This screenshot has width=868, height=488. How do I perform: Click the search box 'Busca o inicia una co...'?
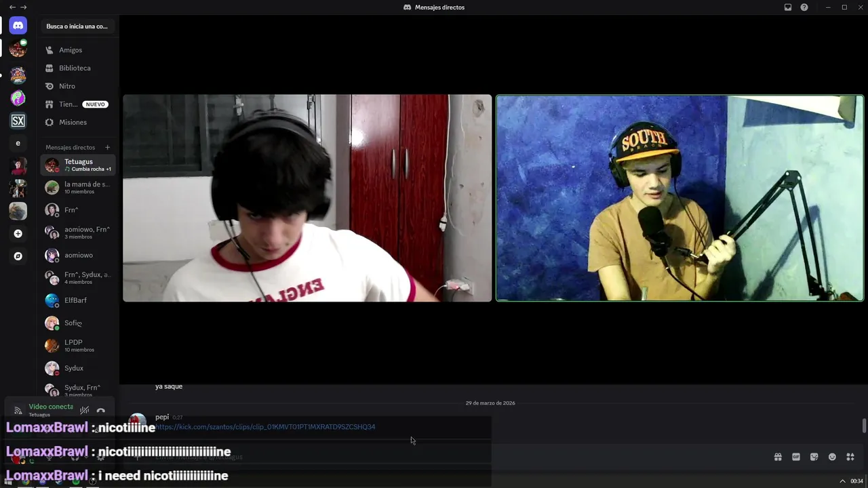78,26
